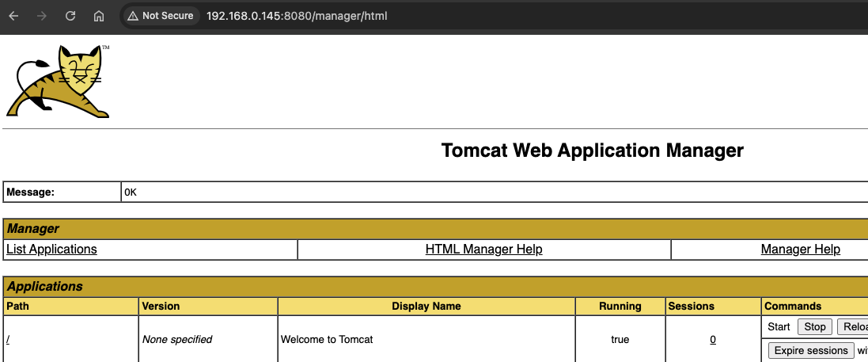Image resolution: width=868 pixels, height=362 pixels.
Task: Open the Not Secure site info badge
Action: coord(161,16)
